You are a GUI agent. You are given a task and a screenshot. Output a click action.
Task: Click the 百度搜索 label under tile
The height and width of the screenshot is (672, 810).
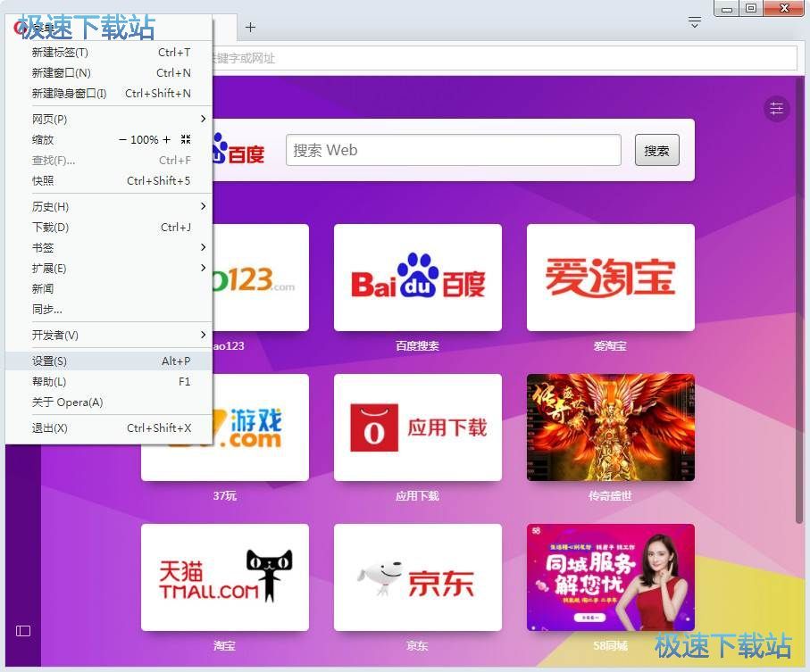(417, 345)
